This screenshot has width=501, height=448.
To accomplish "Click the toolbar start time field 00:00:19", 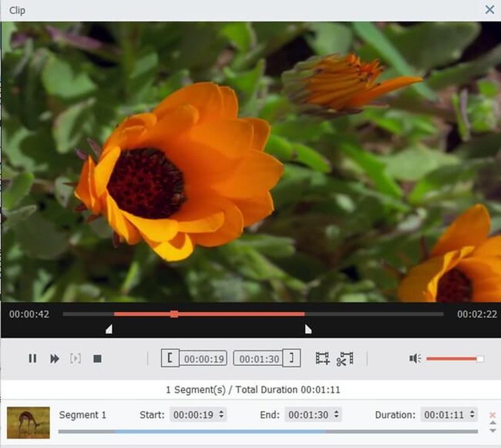I will 204,359.
